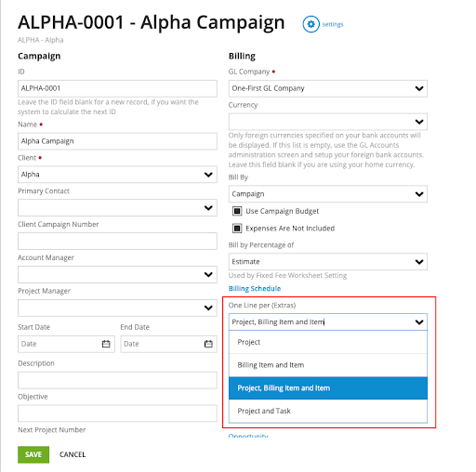The height and width of the screenshot is (472, 476).
Task: Click the green SAVE button
Action: pyautogui.click(x=33, y=454)
